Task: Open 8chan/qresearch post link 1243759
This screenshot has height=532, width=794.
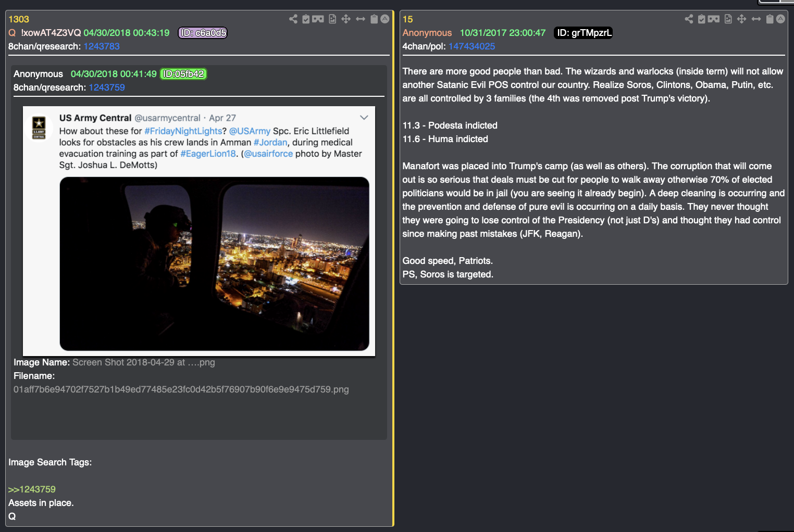Action: 107,87
